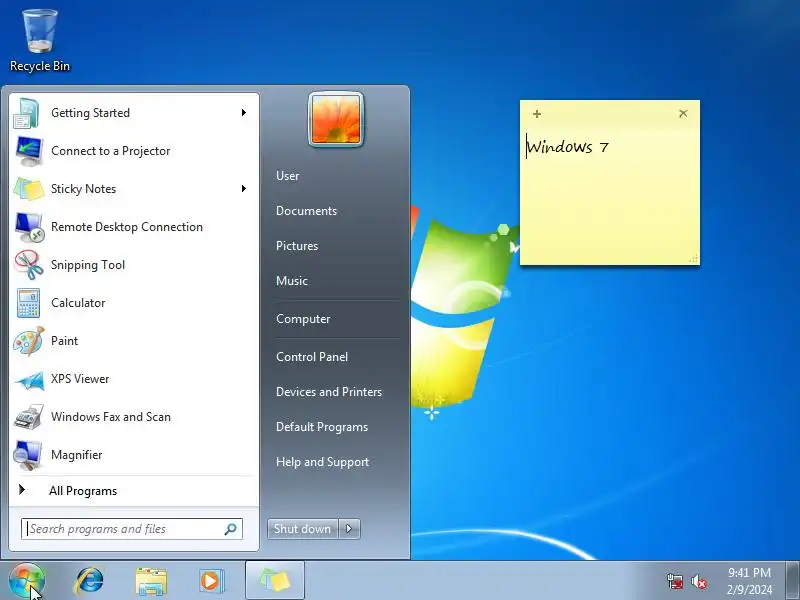
Task: Click the Paint label
Action: (64, 341)
